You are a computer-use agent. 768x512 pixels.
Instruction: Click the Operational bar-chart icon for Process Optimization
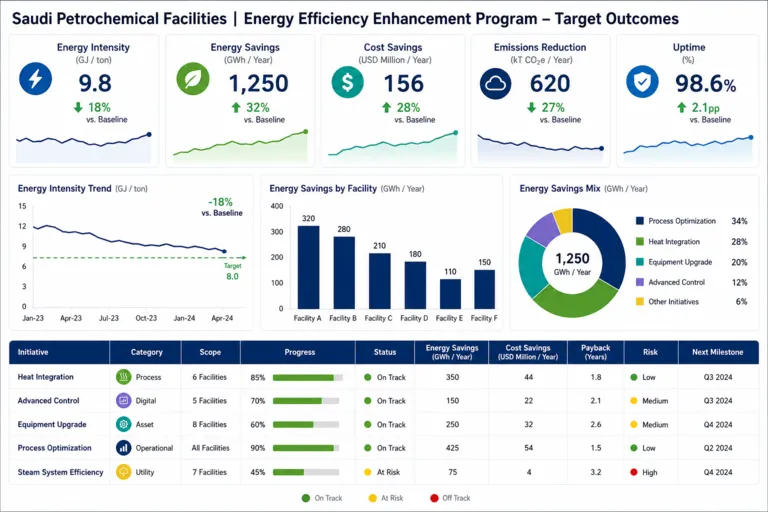(x=123, y=448)
